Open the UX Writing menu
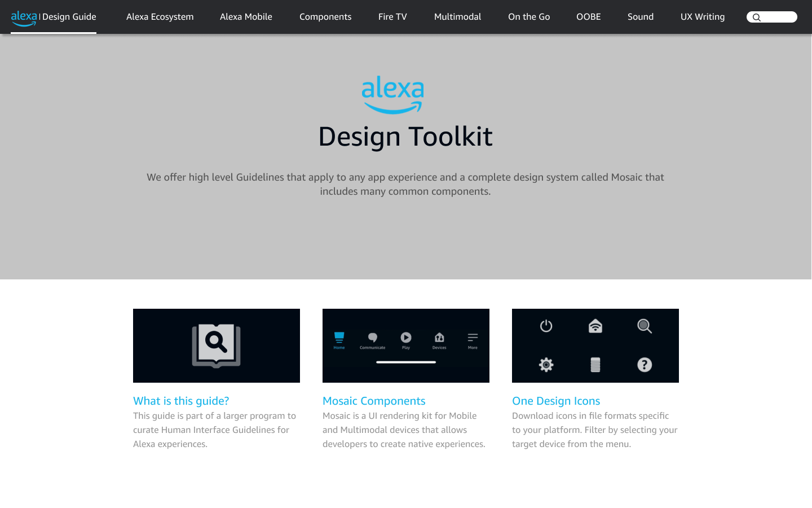The image size is (812, 508). point(703,17)
